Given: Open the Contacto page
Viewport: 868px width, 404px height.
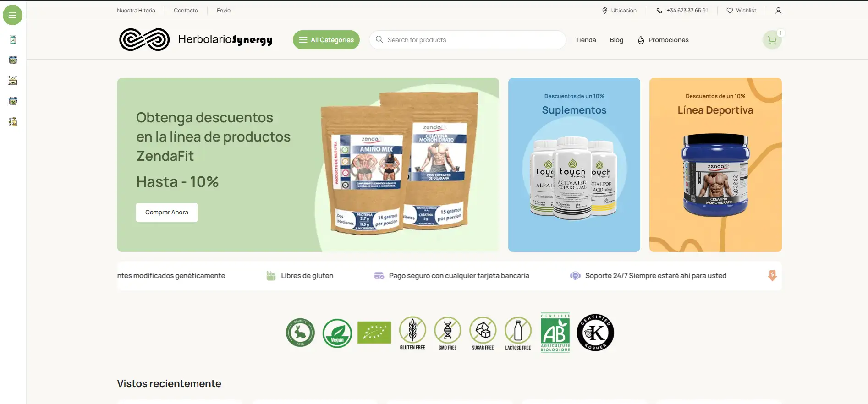Looking at the screenshot, I should click(186, 11).
